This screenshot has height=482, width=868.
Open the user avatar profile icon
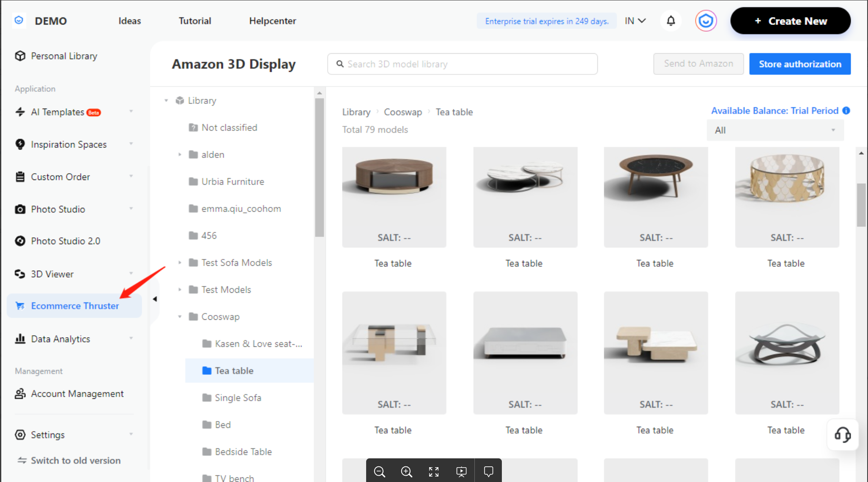[x=706, y=21]
